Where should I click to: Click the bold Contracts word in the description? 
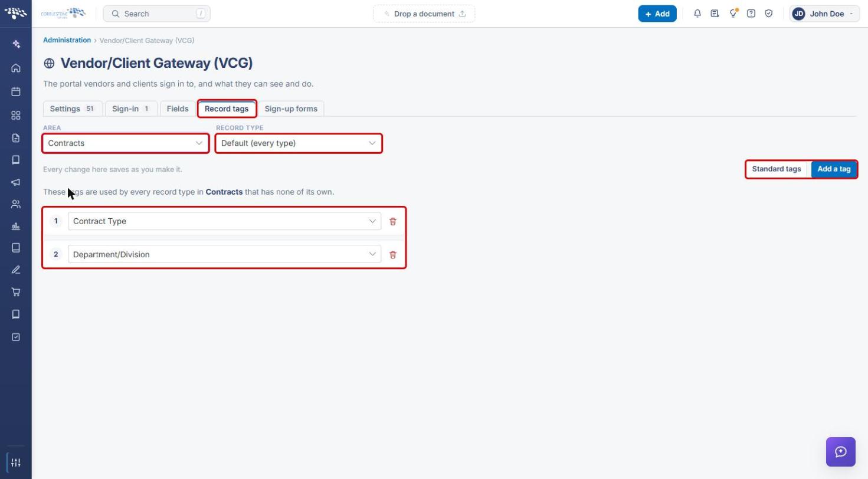pos(224,192)
